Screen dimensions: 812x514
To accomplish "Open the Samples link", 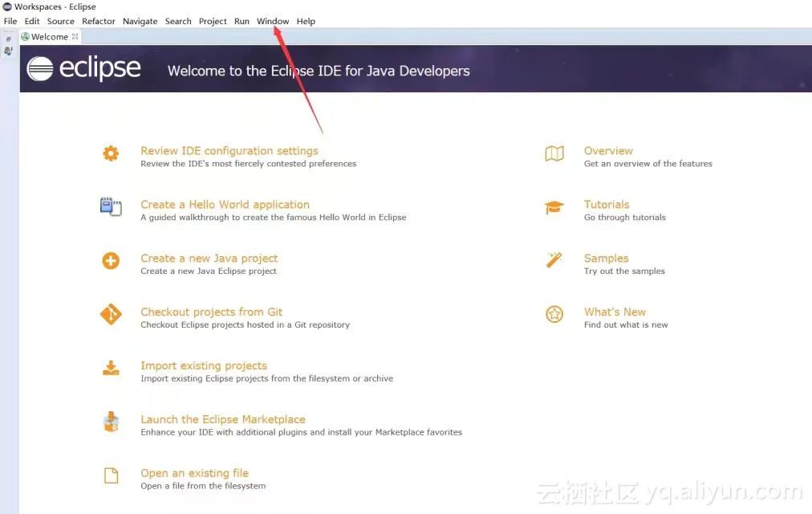I will pyautogui.click(x=607, y=258).
